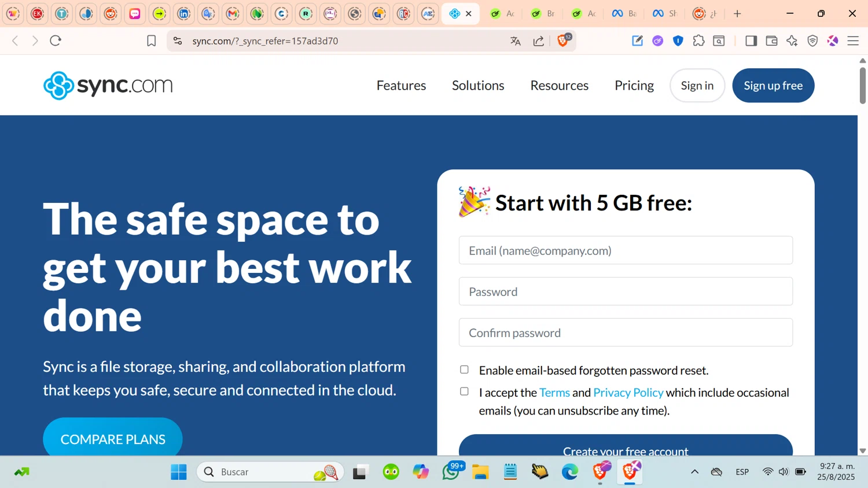Screen dimensions: 868x488
Task: Switch to the Reddit tab beside new tab button
Action: (705, 13)
